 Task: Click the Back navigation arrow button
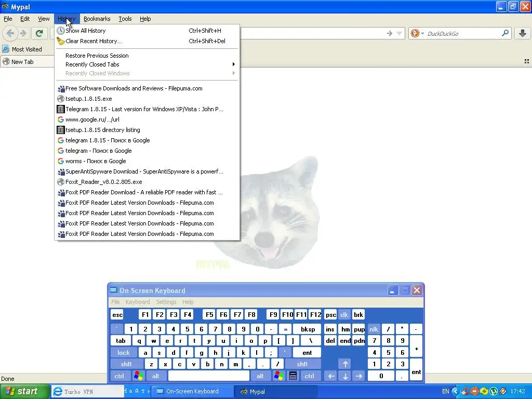tap(10, 33)
